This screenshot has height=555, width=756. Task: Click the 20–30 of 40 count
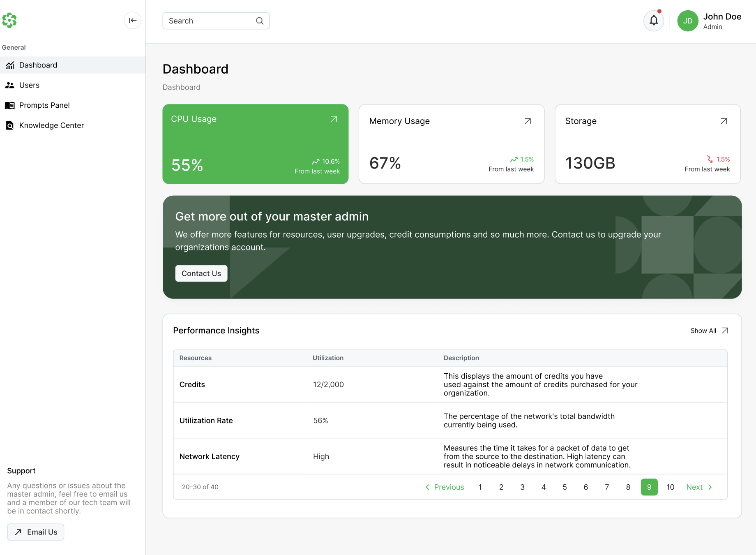200,487
